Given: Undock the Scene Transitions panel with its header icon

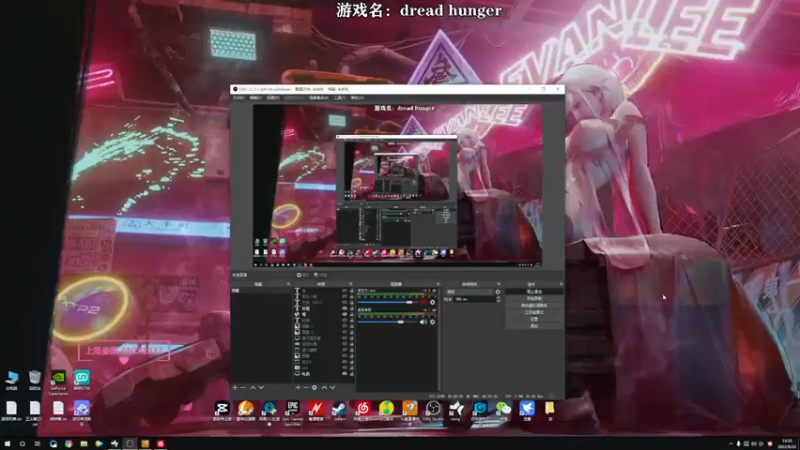Looking at the screenshot, I should click(x=498, y=284).
